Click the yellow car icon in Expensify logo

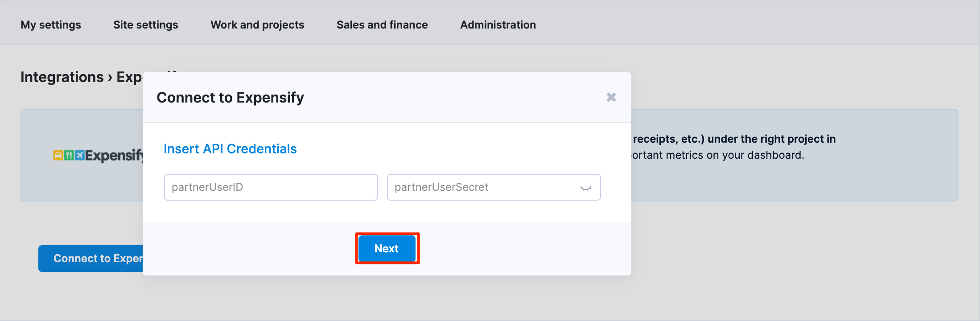pos(58,155)
